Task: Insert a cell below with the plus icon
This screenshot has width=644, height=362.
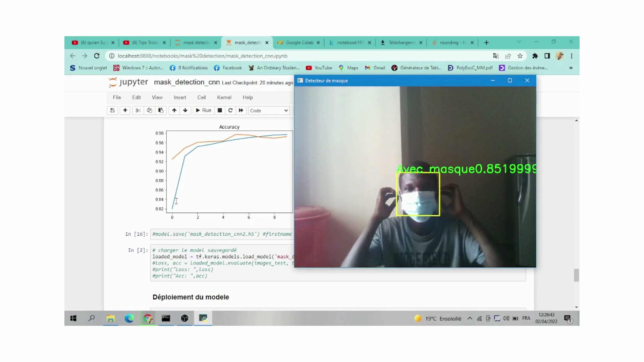Action: click(x=125, y=110)
